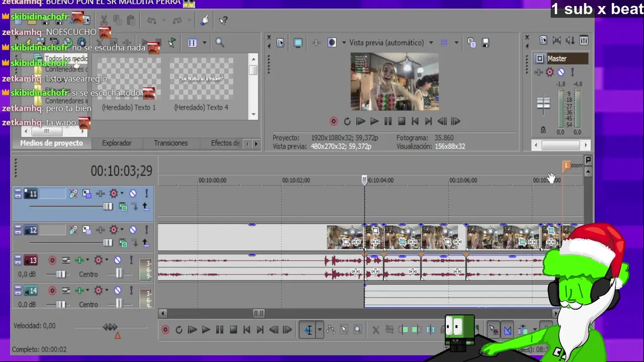Adjust track 13 volume slider

click(60, 274)
